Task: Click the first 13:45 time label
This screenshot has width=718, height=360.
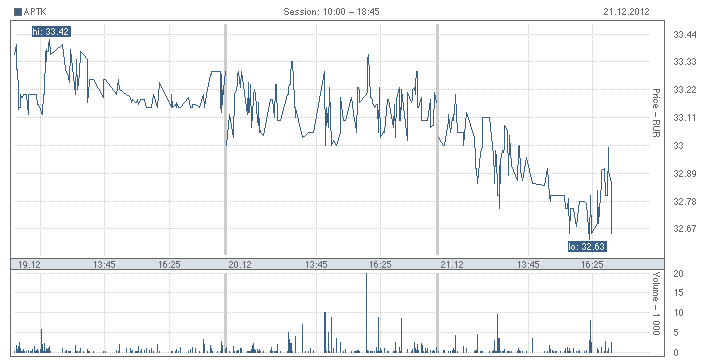Action: (x=104, y=264)
